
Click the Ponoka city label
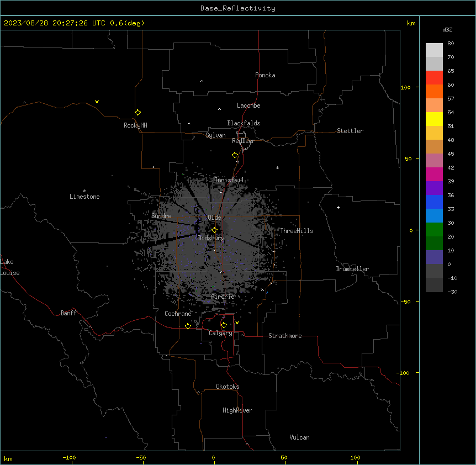click(265, 75)
